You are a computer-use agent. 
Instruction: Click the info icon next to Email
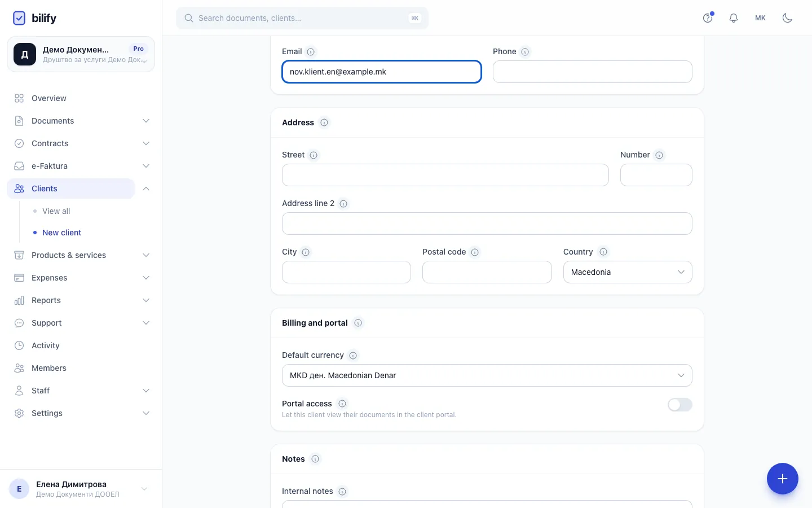pyautogui.click(x=311, y=52)
